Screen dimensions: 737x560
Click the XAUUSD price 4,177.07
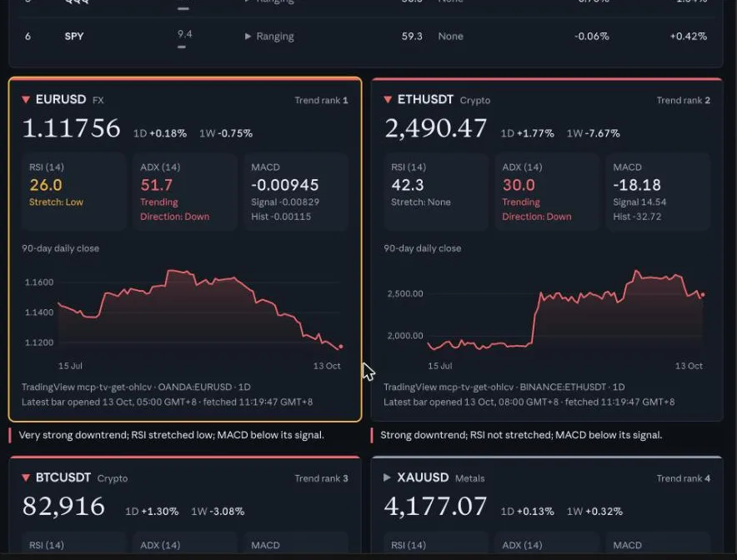435,507
